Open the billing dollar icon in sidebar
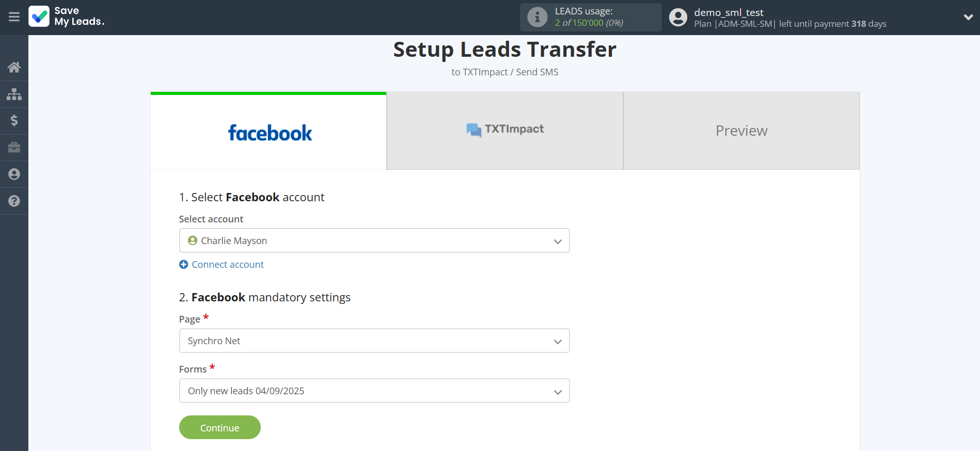Viewport: 980px width, 451px height. (x=14, y=121)
